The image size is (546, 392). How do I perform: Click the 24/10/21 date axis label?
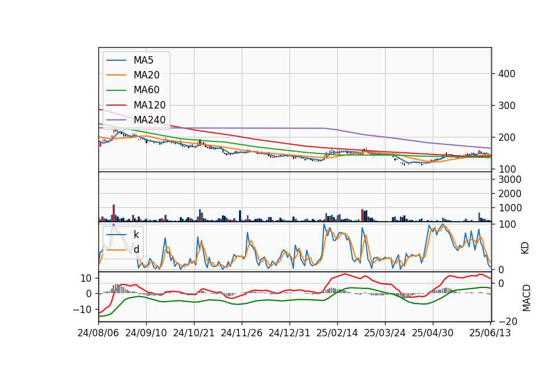193,333
